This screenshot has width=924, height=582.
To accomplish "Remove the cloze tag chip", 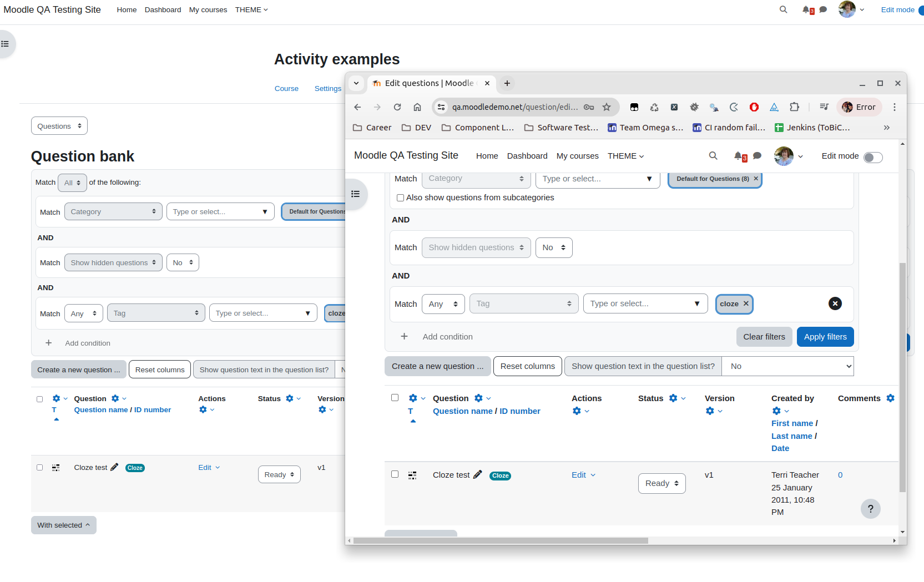I will pyautogui.click(x=746, y=303).
